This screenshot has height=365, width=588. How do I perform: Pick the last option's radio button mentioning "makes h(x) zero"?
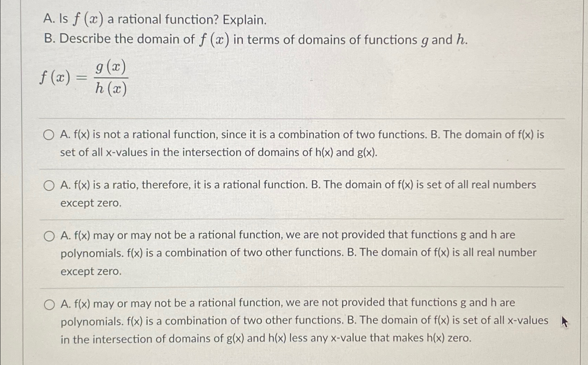pyautogui.click(x=49, y=305)
